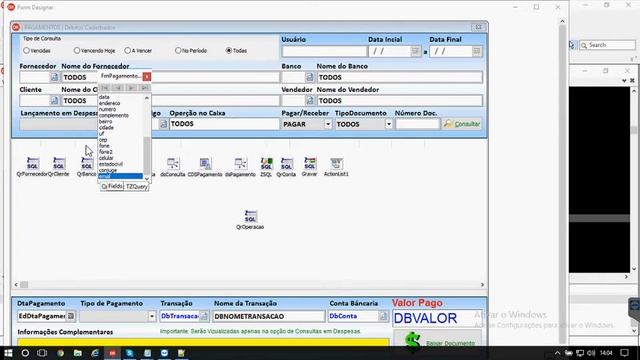
Task: Select the Gravar SQL component
Action: click(309, 163)
